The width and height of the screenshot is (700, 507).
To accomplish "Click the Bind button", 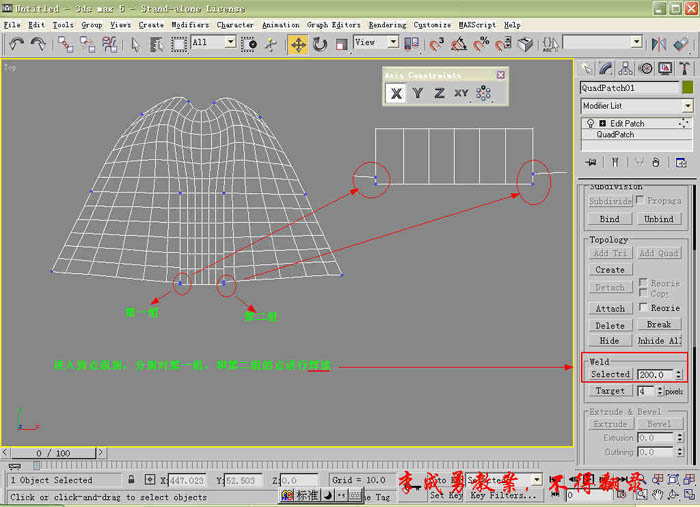I will coord(610,219).
